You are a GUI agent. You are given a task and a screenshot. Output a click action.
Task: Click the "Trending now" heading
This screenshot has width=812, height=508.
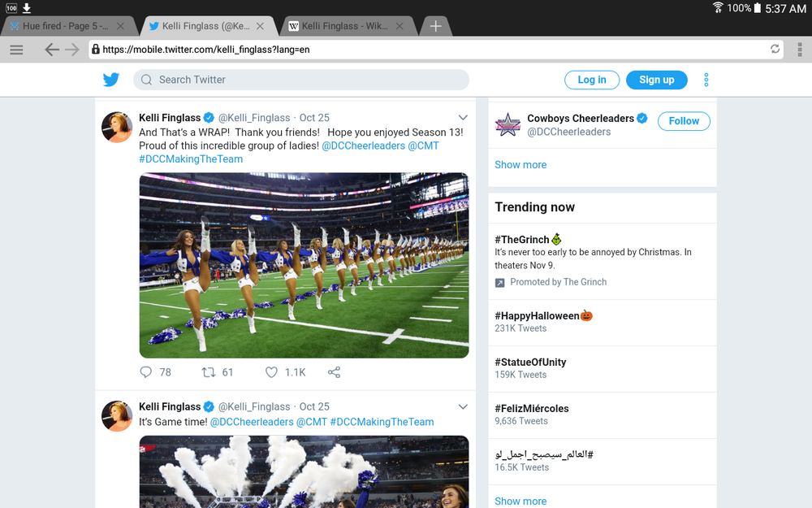534,207
